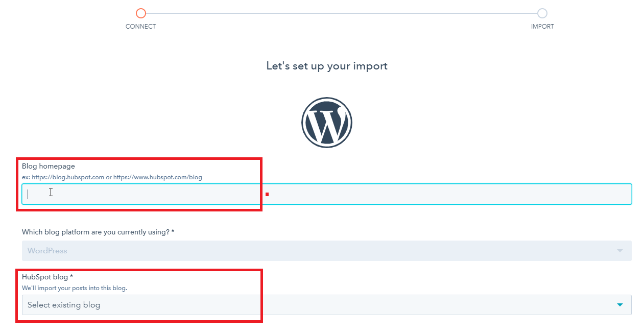Click the teal arrow on HubSpot blog dropdown

pyautogui.click(x=620, y=305)
